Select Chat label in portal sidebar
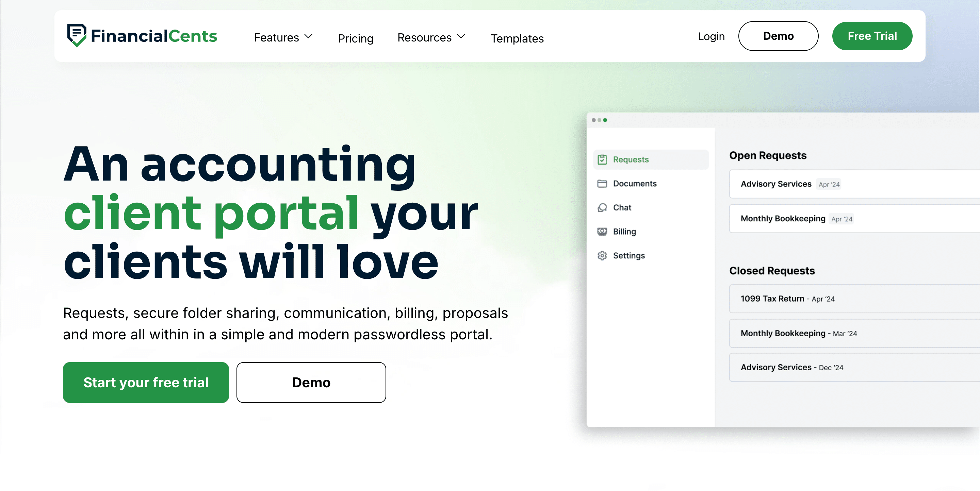Screen dimensions: 980x491 [x=622, y=207]
